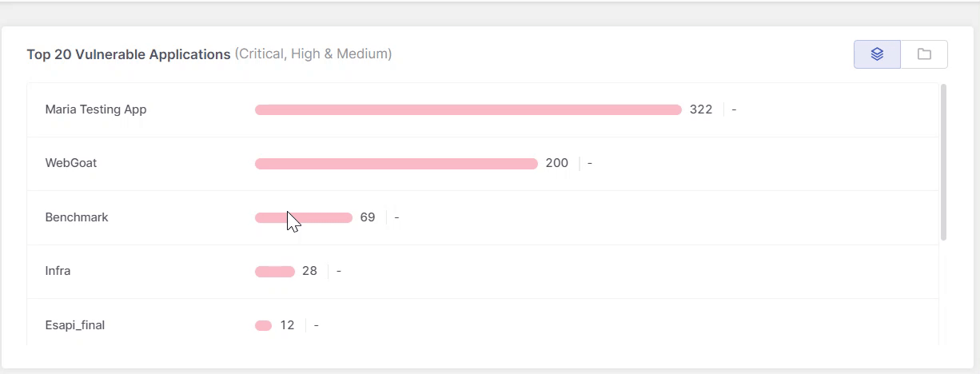Click the 322 vulnerability count
Screen dimensions: 980x374
701,109
